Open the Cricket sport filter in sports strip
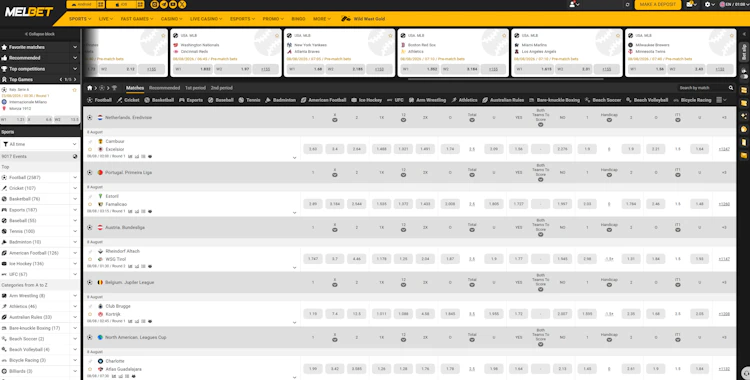The height and width of the screenshot is (380, 750). pyautogui.click(x=128, y=100)
